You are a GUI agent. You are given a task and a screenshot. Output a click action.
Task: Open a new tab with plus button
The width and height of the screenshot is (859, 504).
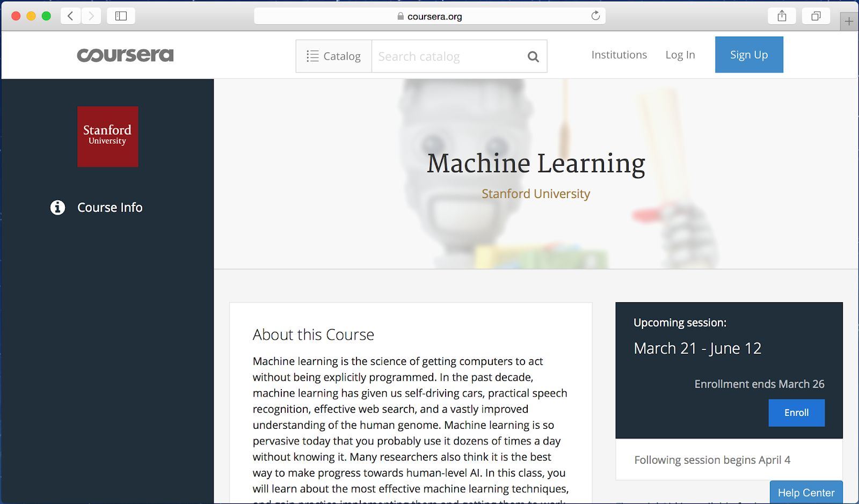849,21
